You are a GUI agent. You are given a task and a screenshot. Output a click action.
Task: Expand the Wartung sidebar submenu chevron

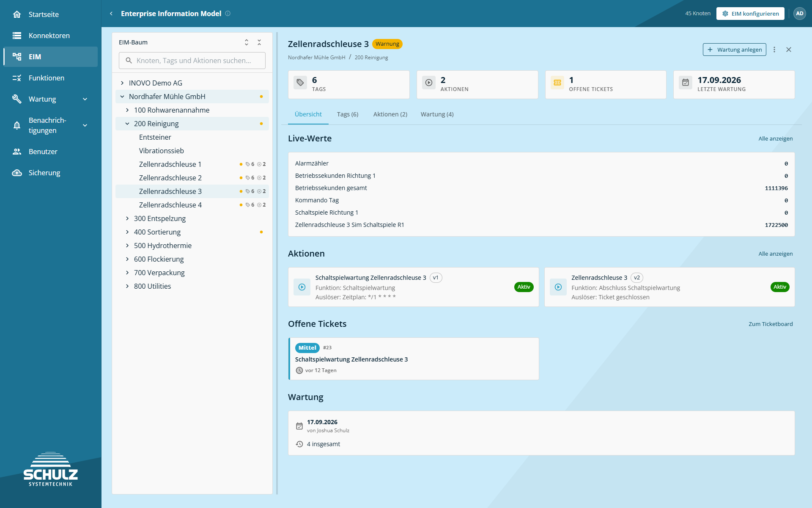(x=85, y=99)
